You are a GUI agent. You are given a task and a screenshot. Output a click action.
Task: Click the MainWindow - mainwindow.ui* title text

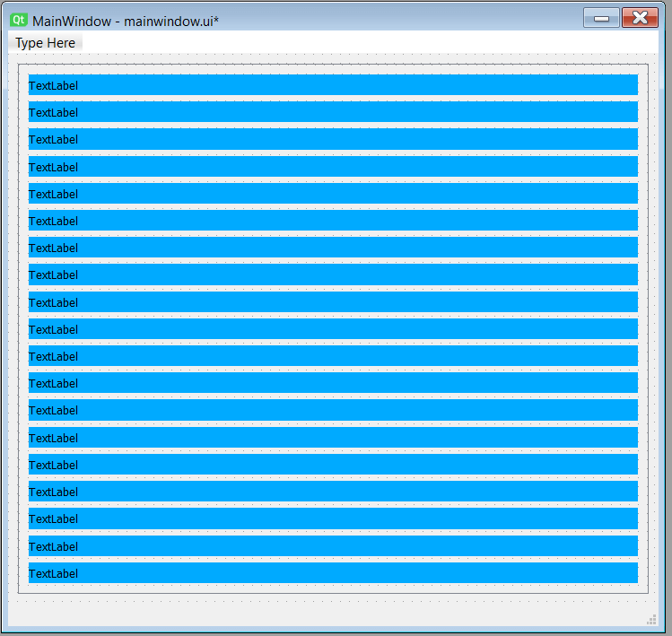(x=126, y=21)
